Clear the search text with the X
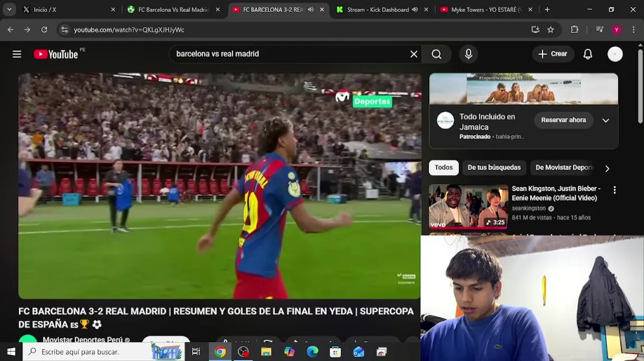 click(414, 54)
